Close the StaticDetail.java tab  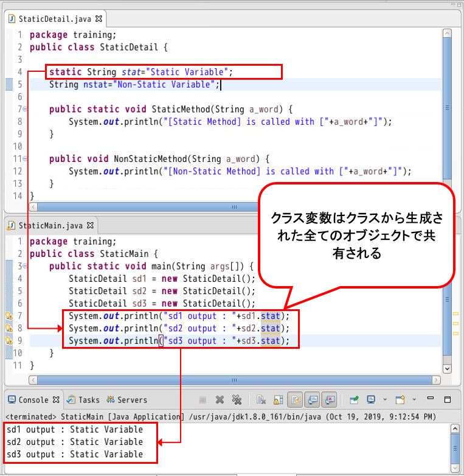[x=99, y=19]
